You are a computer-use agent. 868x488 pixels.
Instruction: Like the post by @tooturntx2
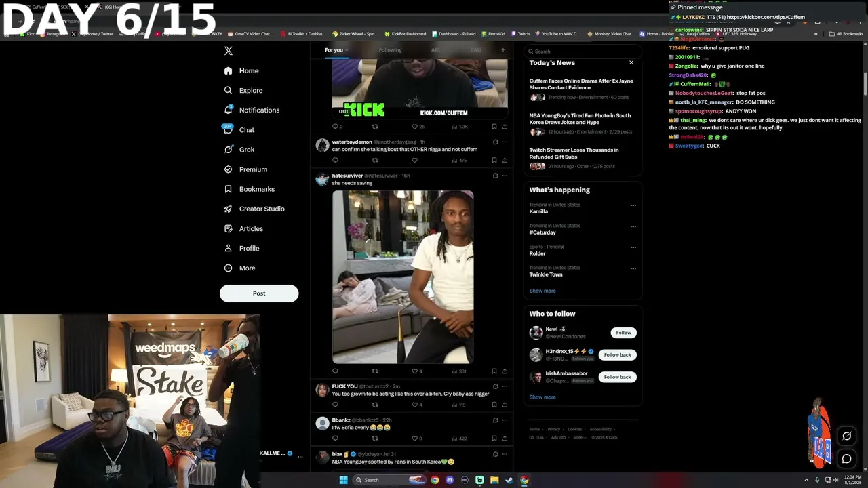pyautogui.click(x=414, y=405)
